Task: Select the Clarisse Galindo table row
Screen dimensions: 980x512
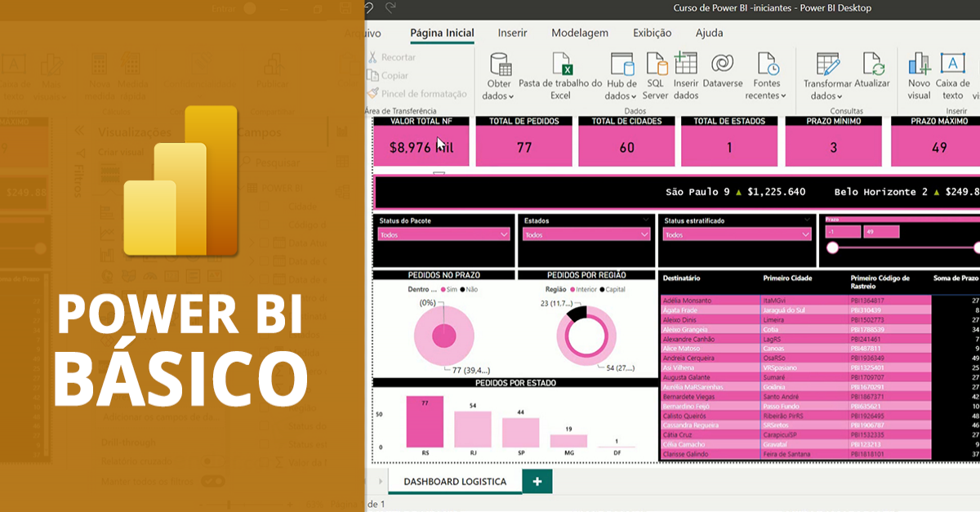Action: 820,454
